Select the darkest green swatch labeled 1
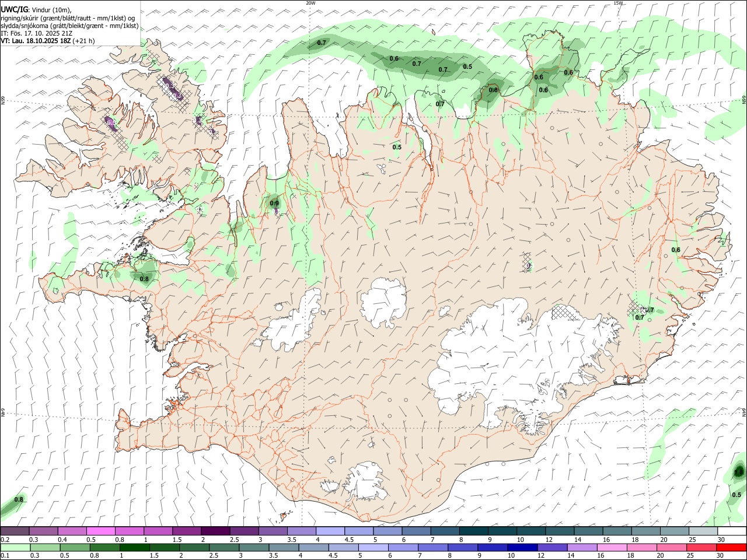 134,547
